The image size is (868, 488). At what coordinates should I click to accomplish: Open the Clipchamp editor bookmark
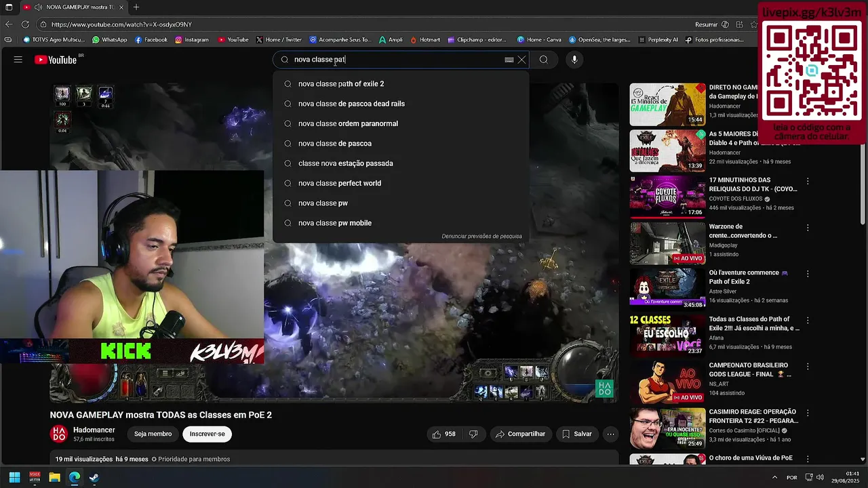[x=477, y=40]
